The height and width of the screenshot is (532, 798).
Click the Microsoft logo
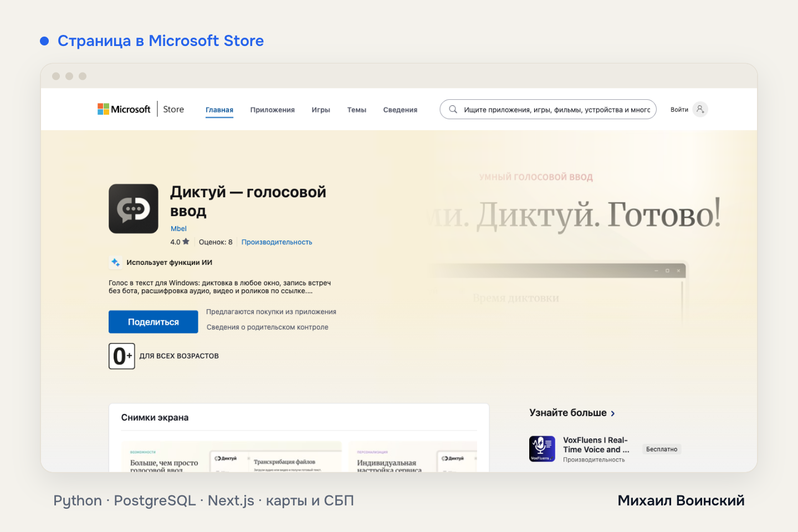coord(124,109)
